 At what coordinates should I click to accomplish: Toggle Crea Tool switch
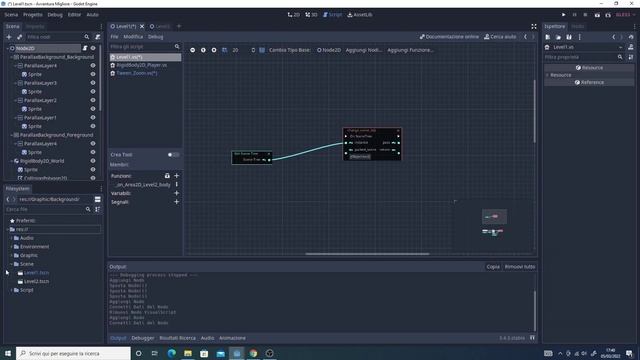[173, 155]
